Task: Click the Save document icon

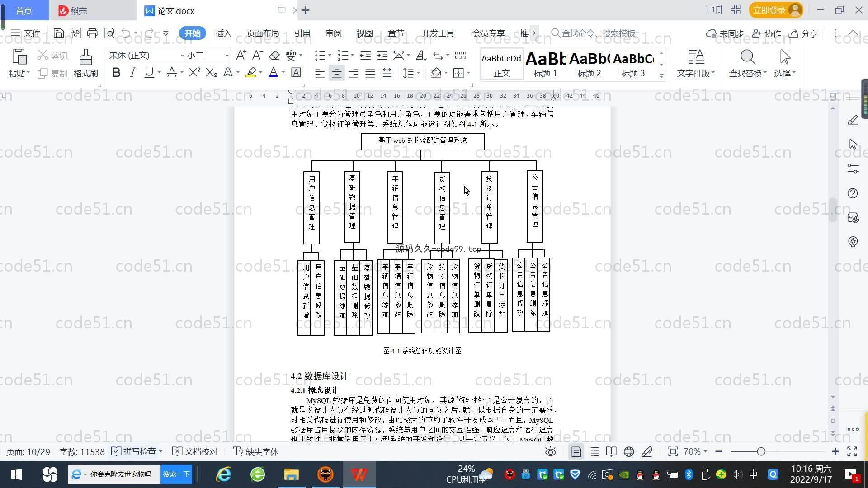Action: point(58,33)
